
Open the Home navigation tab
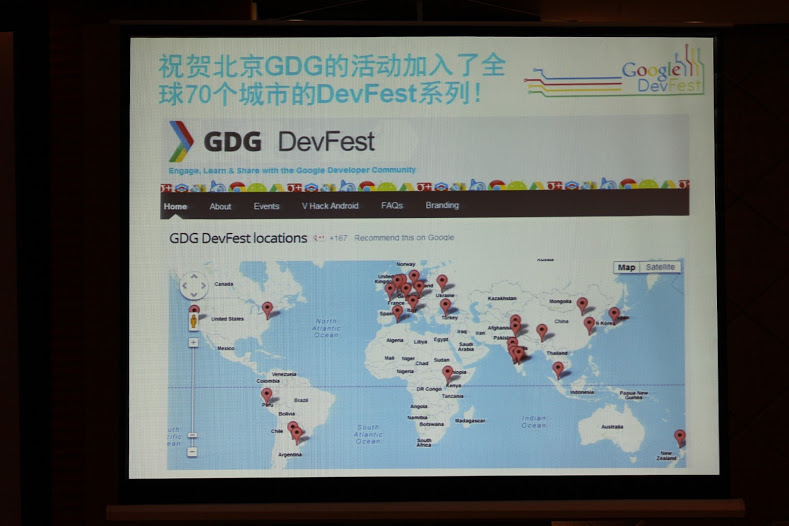coord(175,206)
